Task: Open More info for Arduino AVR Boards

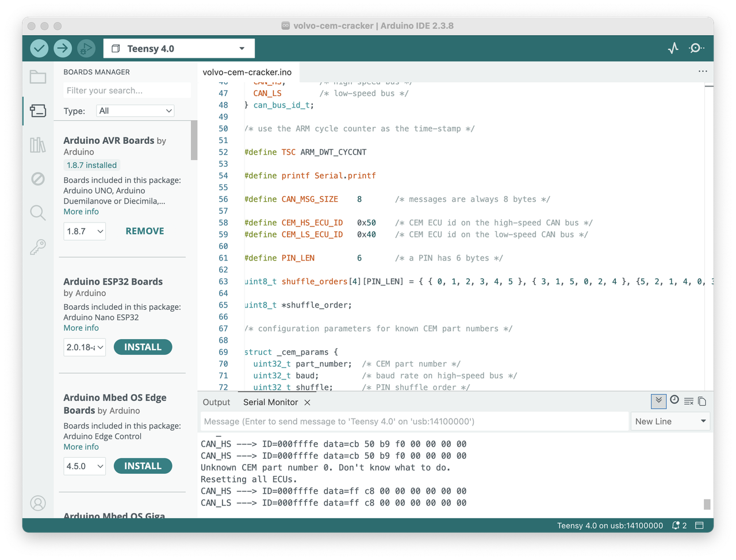Action: (81, 212)
